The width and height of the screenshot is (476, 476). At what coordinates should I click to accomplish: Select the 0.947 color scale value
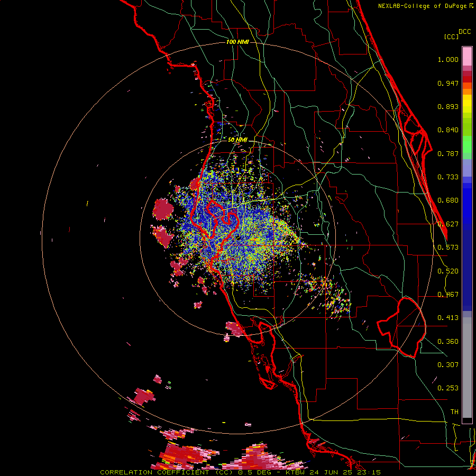click(448, 83)
